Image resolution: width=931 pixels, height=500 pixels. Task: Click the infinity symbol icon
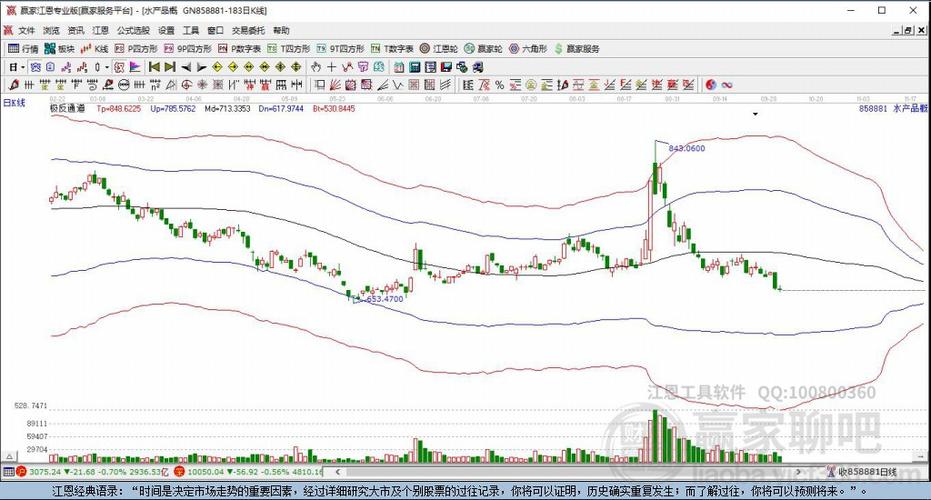pyautogui.click(x=727, y=85)
